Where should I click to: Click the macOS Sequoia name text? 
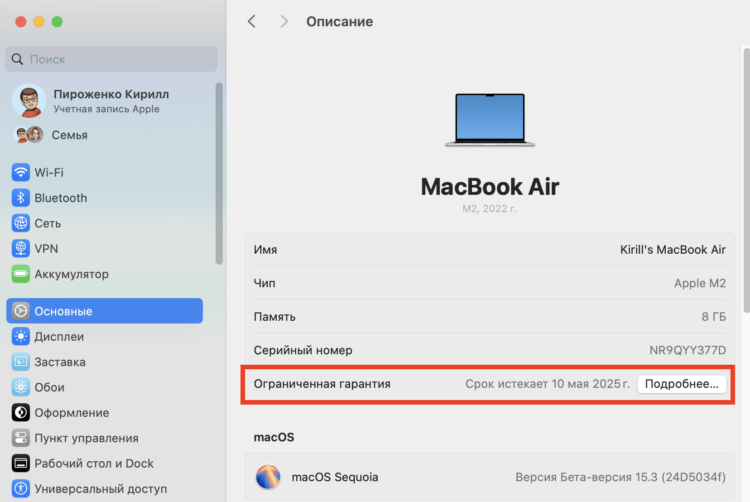[x=335, y=477]
